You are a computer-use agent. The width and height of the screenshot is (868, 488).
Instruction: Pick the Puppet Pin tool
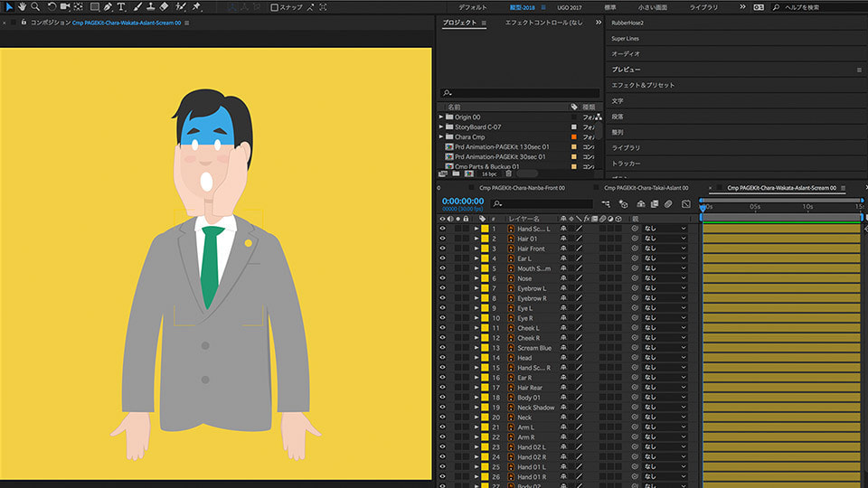click(196, 6)
